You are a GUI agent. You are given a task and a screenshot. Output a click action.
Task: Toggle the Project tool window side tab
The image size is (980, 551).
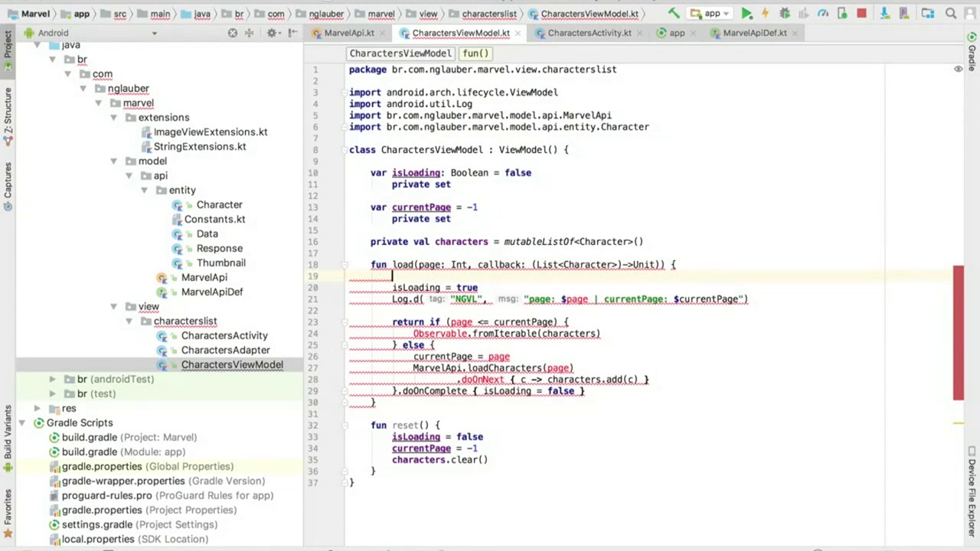(8, 47)
